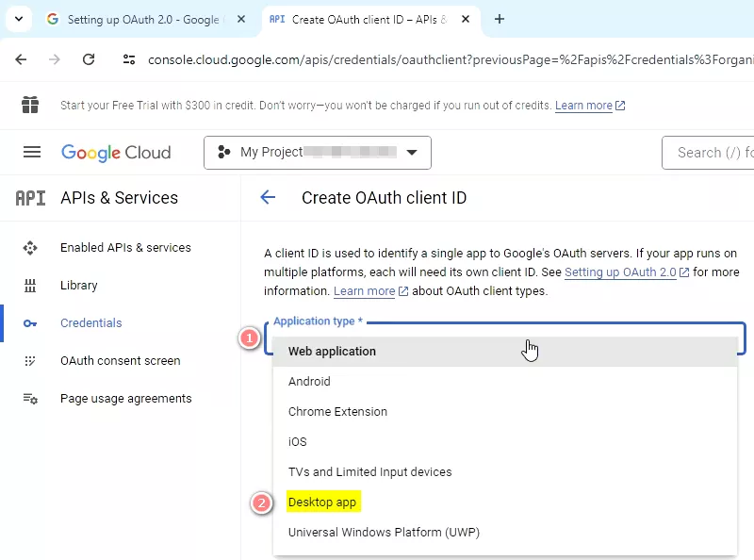Viewport: 754px width, 560px height.
Task: Close the Create OAuth client ID tab
Action: pos(466,19)
